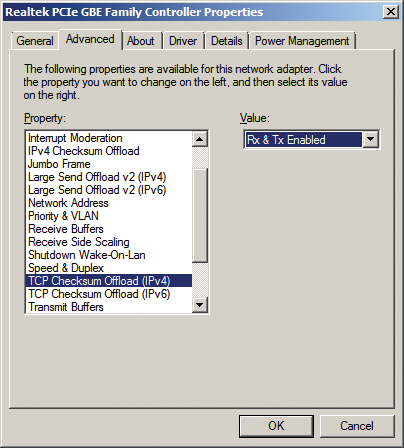The width and height of the screenshot is (404, 448).
Task: Select Network Address property
Action: [108, 203]
